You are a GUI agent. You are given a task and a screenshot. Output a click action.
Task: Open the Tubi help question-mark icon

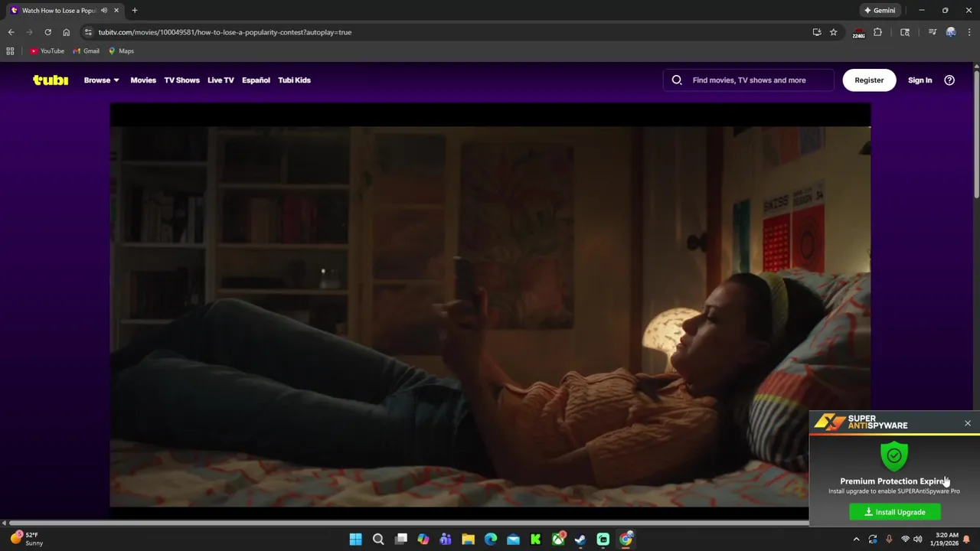pyautogui.click(x=949, y=80)
